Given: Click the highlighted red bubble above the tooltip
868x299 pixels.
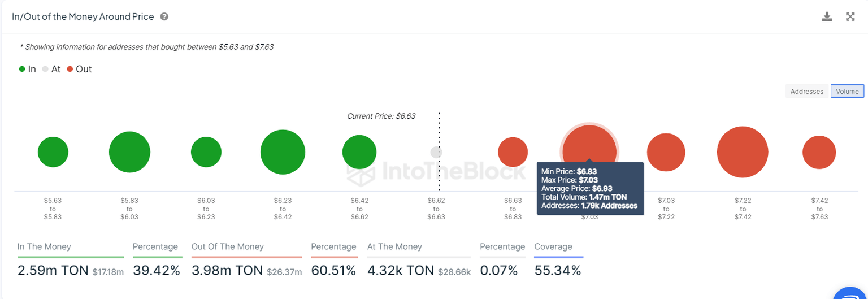Looking at the screenshot, I should click(589, 144).
